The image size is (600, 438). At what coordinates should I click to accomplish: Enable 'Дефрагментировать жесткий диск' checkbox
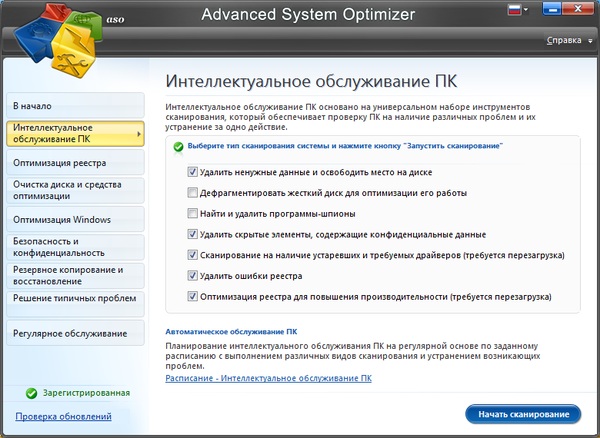pos(192,192)
